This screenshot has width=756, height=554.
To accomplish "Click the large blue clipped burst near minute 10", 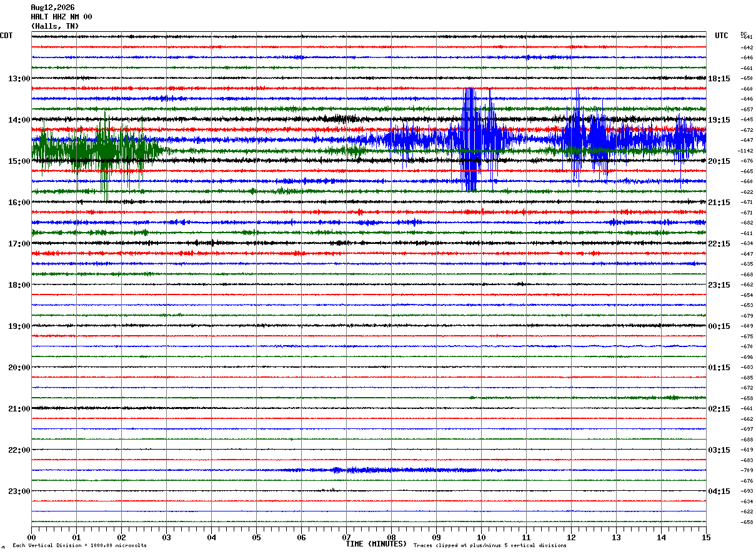I will coord(470,139).
